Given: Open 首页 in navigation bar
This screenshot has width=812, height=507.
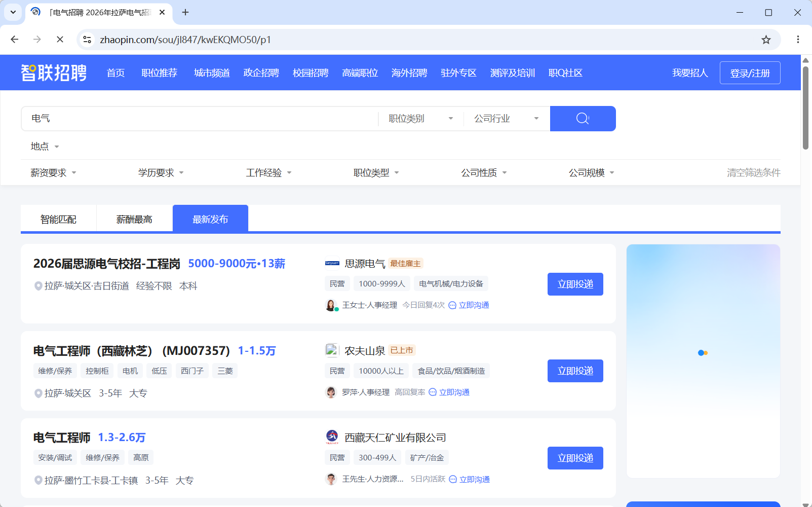Looking at the screenshot, I should 115,73.
